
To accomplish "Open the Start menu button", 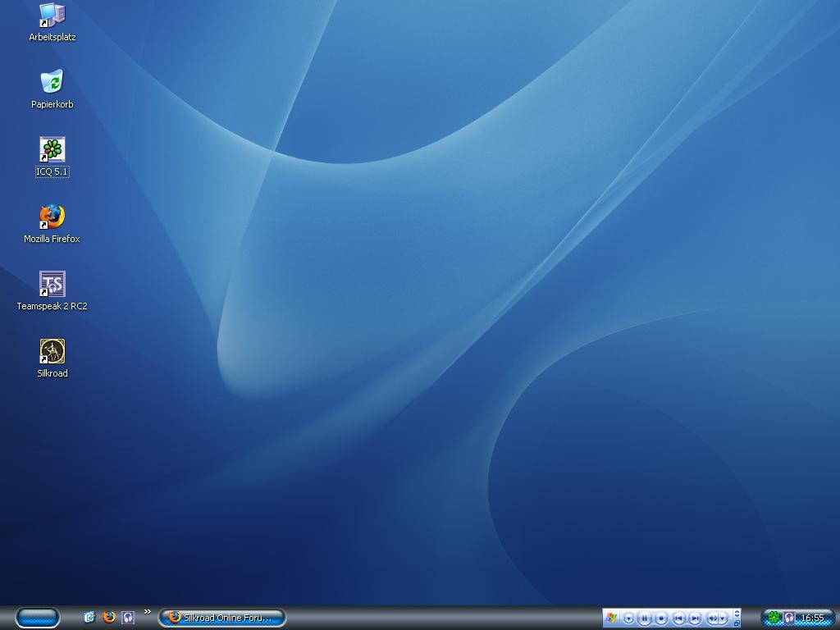I will click(x=38, y=617).
